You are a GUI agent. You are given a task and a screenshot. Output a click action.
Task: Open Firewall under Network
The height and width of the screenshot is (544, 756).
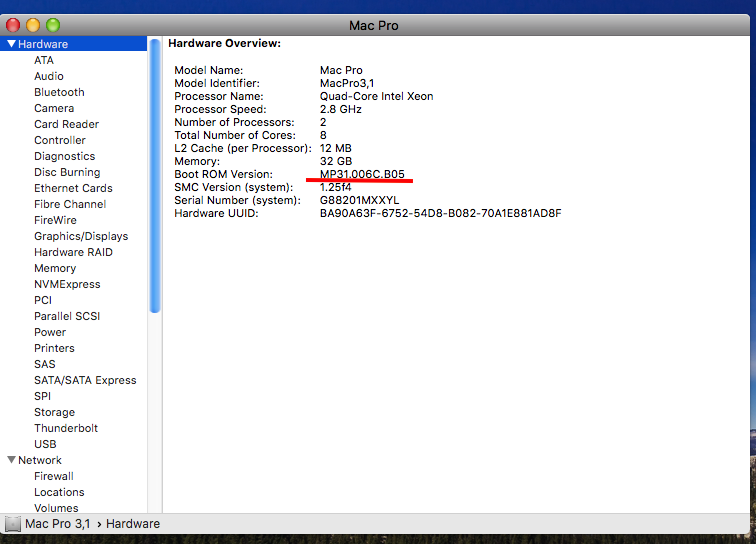pos(54,476)
